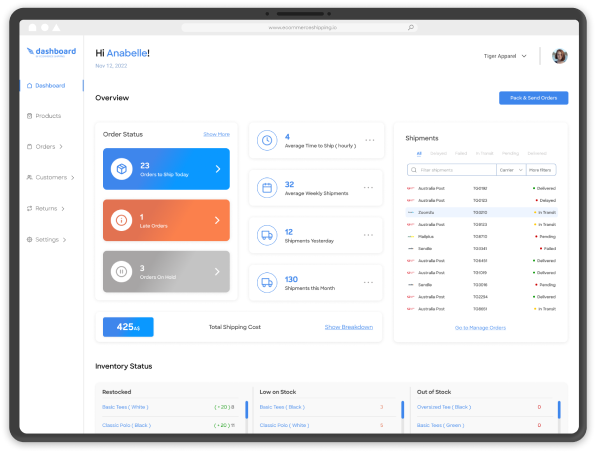
Task: Click the Pack & Send Orders button
Action: click(x=533, y=98)
